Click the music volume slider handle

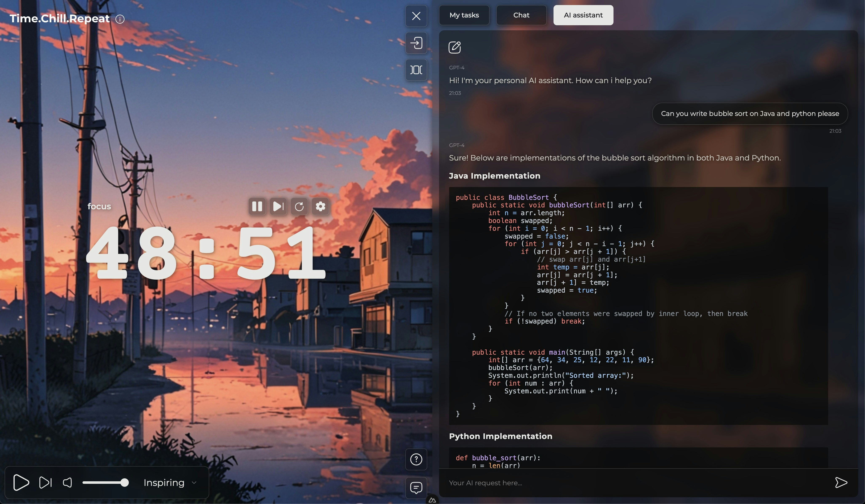[125, 482]
